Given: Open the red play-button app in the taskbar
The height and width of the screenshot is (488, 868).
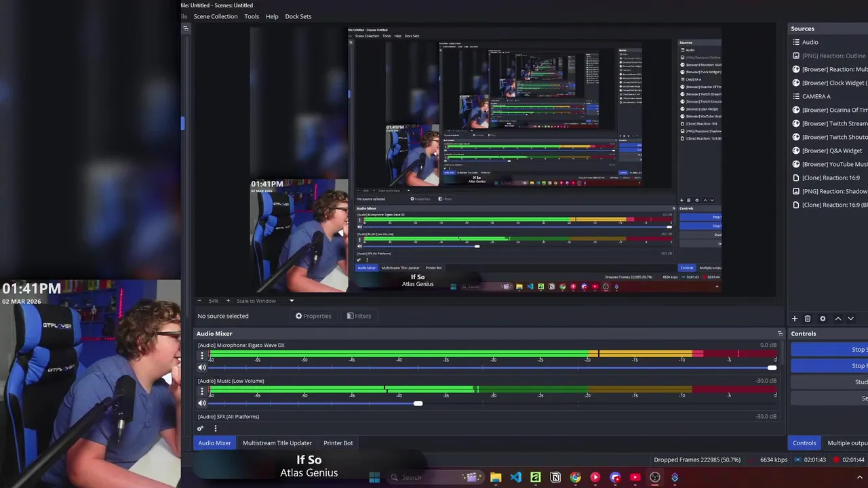Looking at the screenshot, I should tap(595, 477).
